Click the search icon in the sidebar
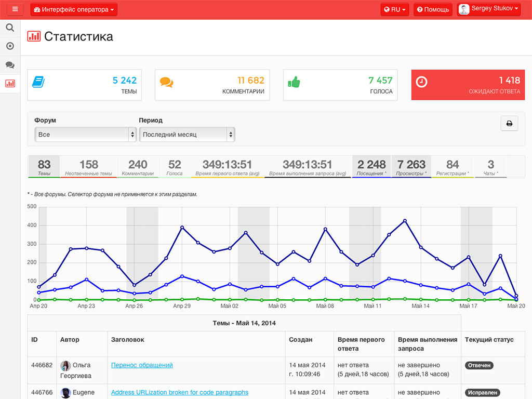Viewport: 532px width, 399px height. [x=10, y=28]
